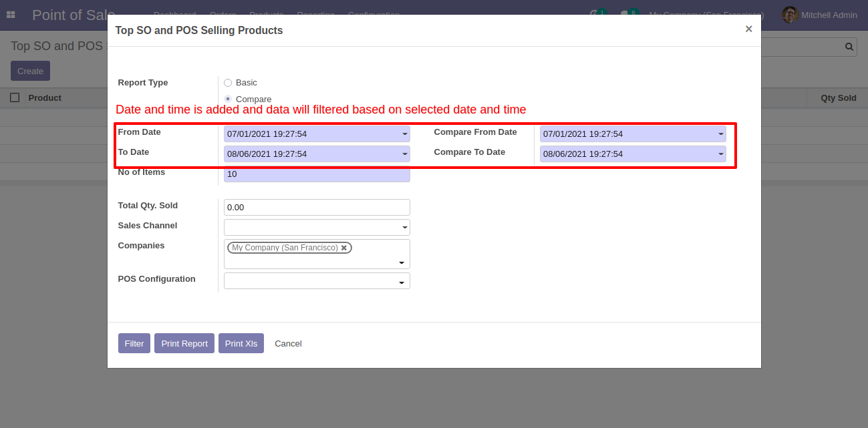The width and height of the screenshot is (868, 428).
Task: Click Mitchell Admin avatar
Action: tap(790, 15)
